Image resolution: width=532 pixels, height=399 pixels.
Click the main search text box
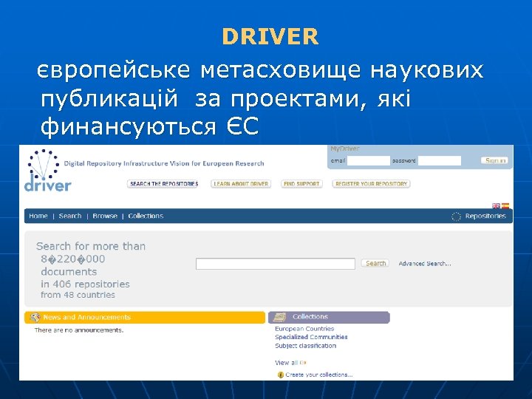[276, 264]
